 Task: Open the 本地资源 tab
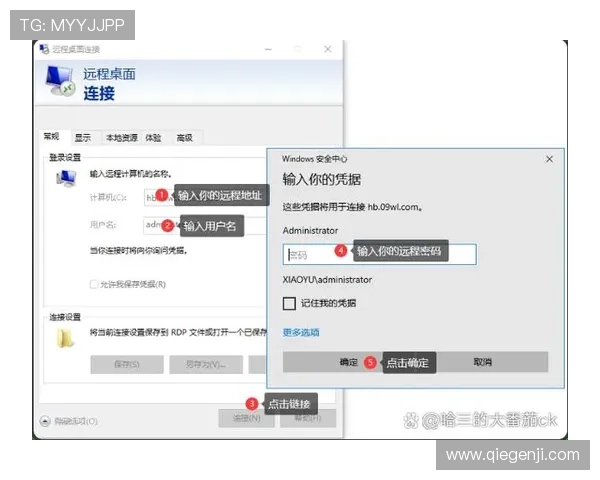[x=121, y=137]
